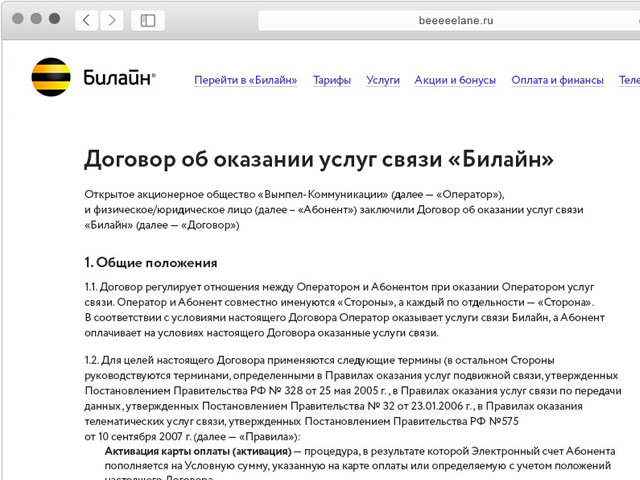
Task: Open the Услуги navigation link
Action: click(x=383, y=80)
